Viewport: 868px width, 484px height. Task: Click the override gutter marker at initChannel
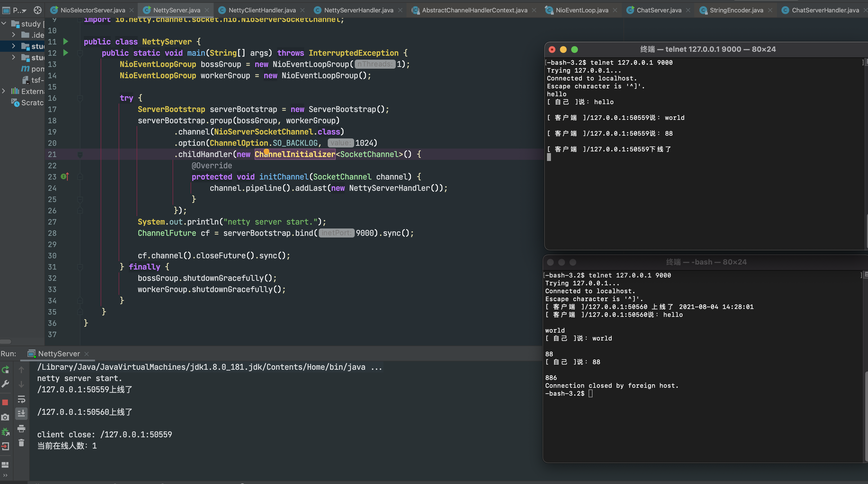65,176
